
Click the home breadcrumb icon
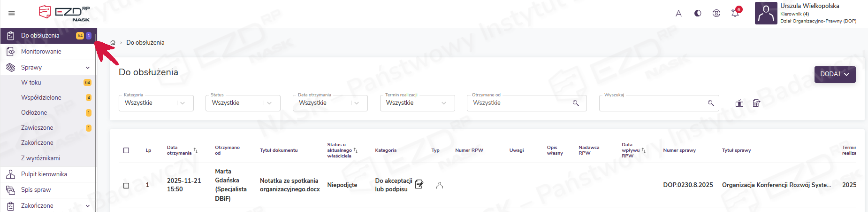tap(113, 43)
